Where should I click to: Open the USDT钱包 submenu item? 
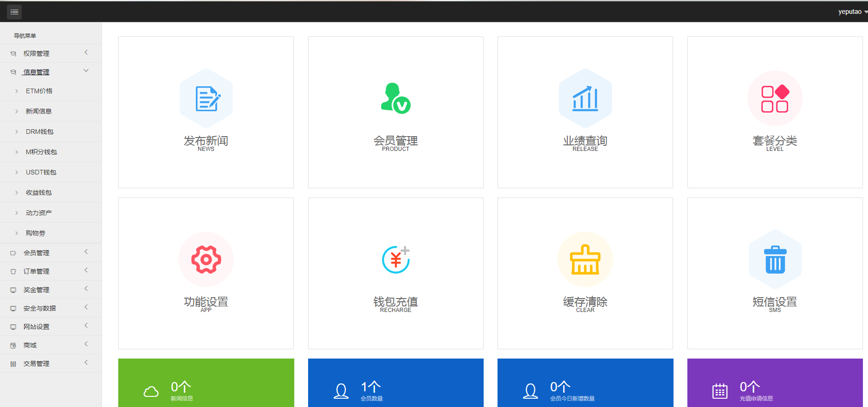51,172
